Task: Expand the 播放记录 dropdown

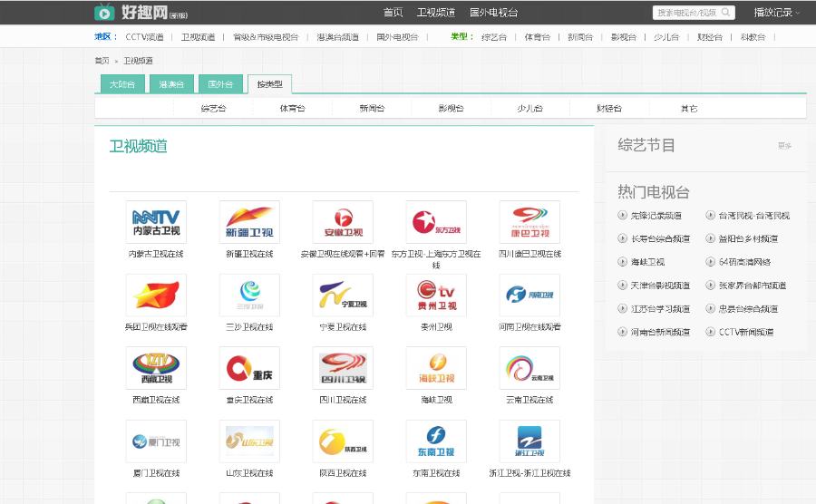Action: pyautogui.click(x=777, y=13)
